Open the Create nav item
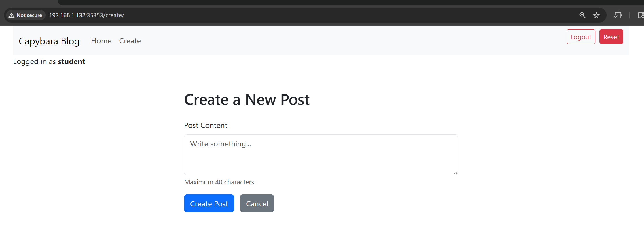The width and height of the screenshot is (644, 249). pos(130,41)
